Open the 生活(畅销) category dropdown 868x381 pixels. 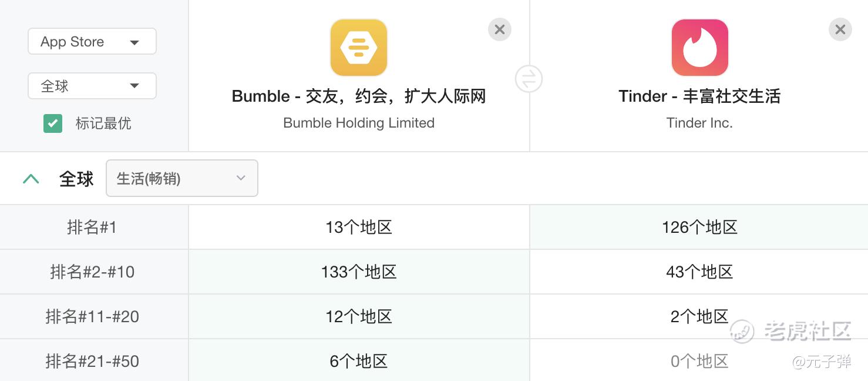[x=182, y=178]
